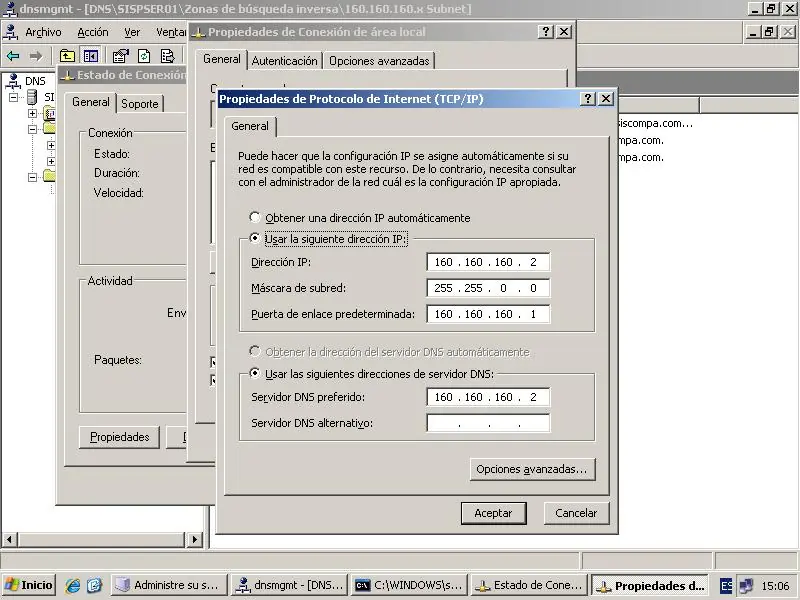Select General tab in Estado de Conexión
This screenshot has height=600, width=800.
(91, 102)
